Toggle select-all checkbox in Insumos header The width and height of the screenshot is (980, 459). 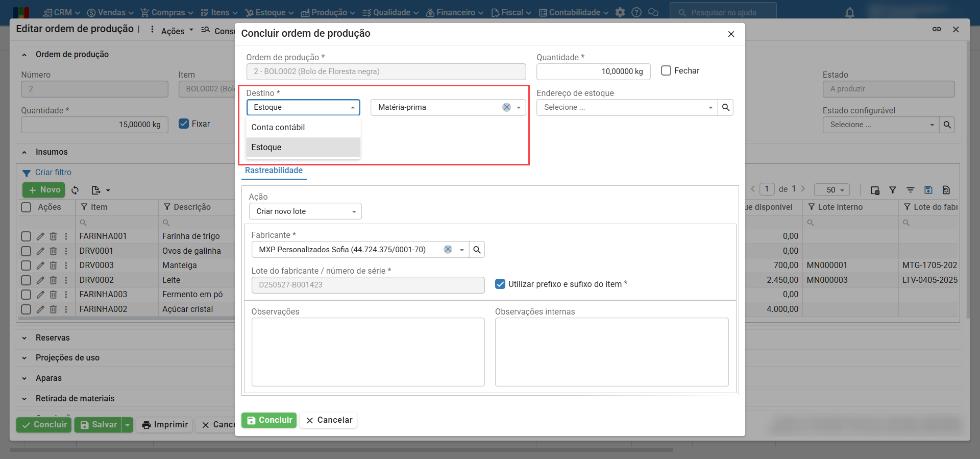(x=26, y=207)
